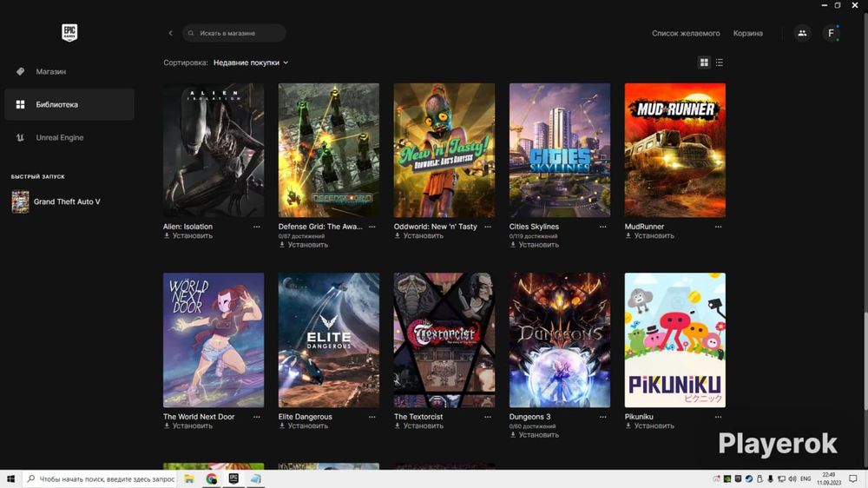Open The Textorcist cover art
Viewport: 868px width, 488px height.
[x=444, y=340]
